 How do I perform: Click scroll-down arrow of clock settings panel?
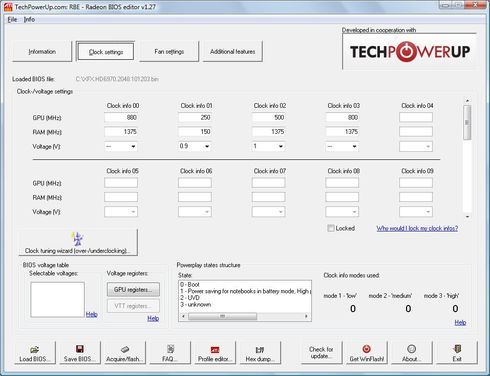(467, 217)
